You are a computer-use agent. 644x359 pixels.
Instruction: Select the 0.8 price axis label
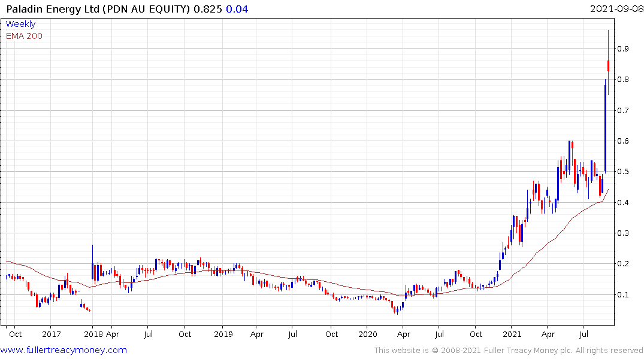click(623, 79)
